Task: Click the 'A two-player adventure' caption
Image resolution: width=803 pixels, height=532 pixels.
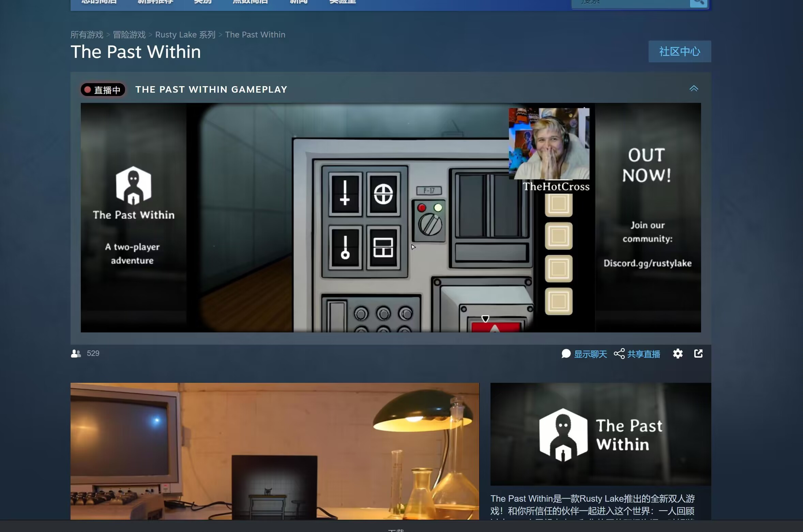Action: coord(132,253)
